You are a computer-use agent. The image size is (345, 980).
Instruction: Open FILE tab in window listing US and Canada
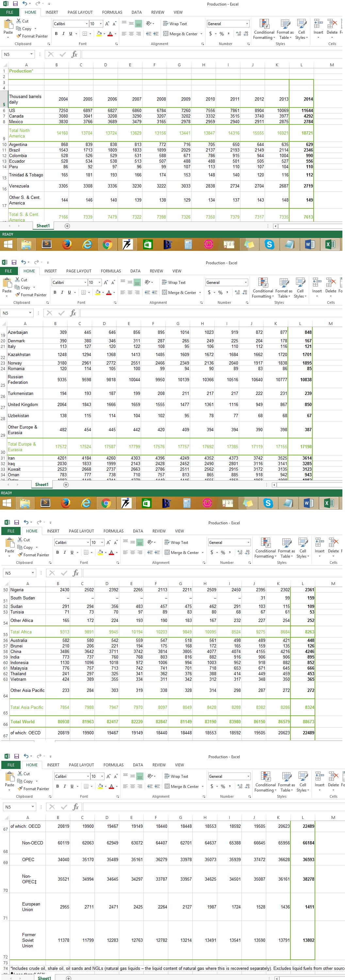click(9, 12)
